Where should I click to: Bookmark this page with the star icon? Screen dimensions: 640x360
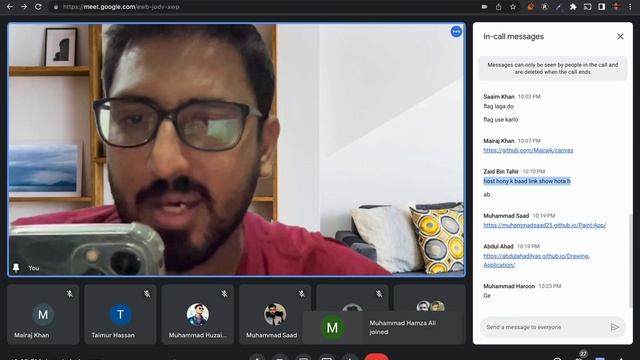click(x=513, y=7)
